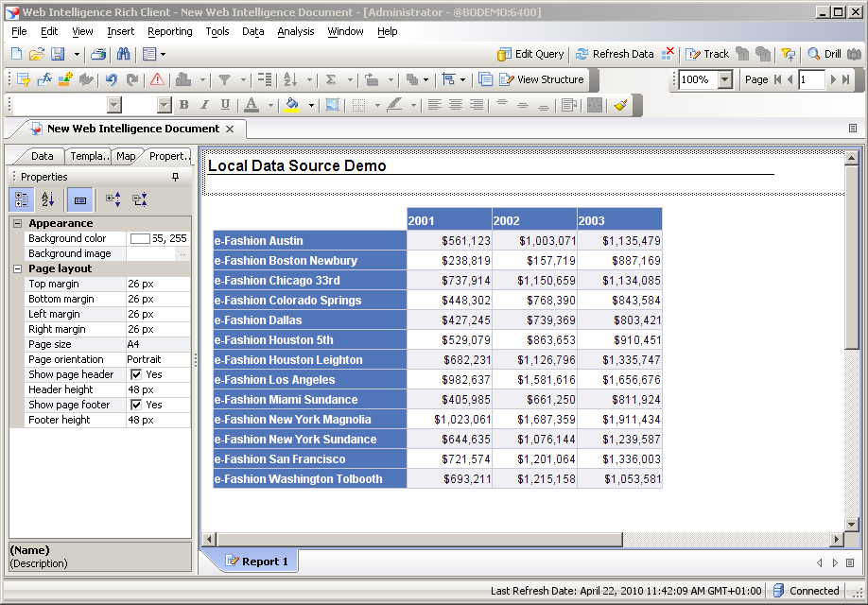Uncheck Show page header checkbox
The width and height of the screenshot is (868, 605).
pos(135,374)
